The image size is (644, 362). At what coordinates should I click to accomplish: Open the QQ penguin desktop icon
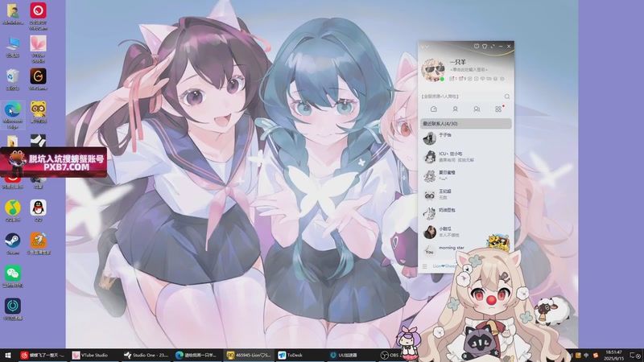[38, 211]
